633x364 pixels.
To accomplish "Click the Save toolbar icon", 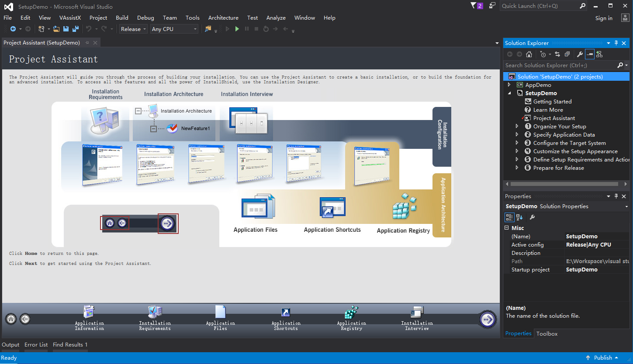I will point(66,29).
